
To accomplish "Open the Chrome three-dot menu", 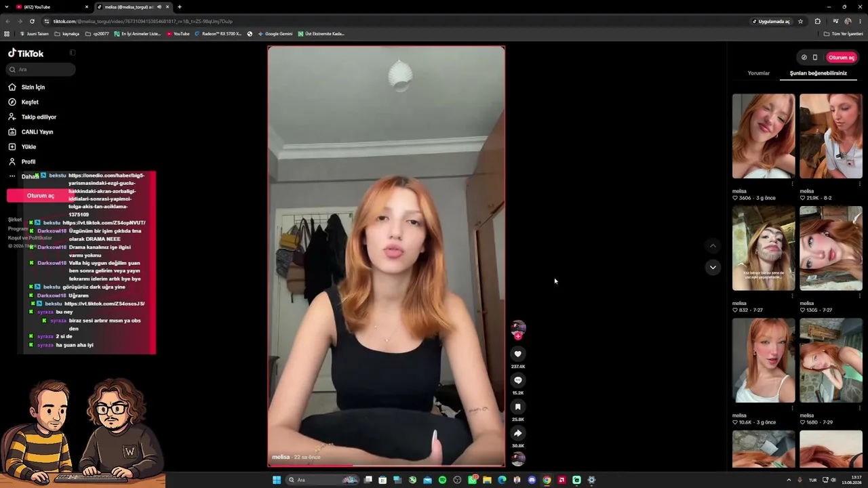I will pos(860,21).
